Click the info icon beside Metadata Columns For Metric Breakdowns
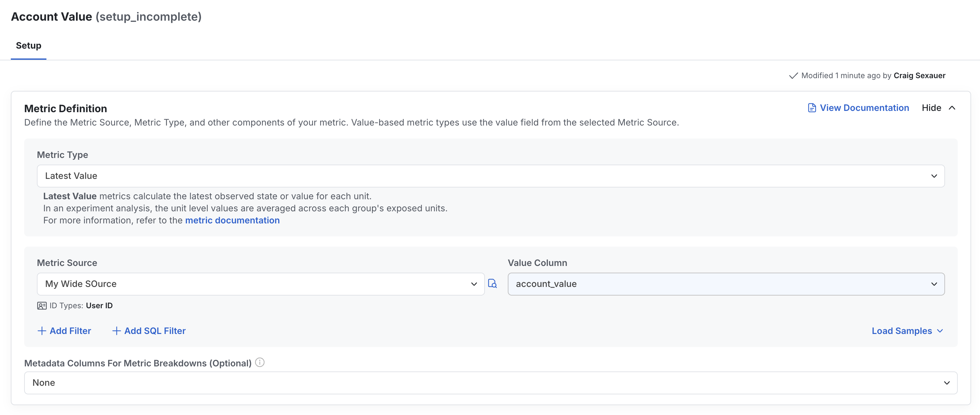 259,362
